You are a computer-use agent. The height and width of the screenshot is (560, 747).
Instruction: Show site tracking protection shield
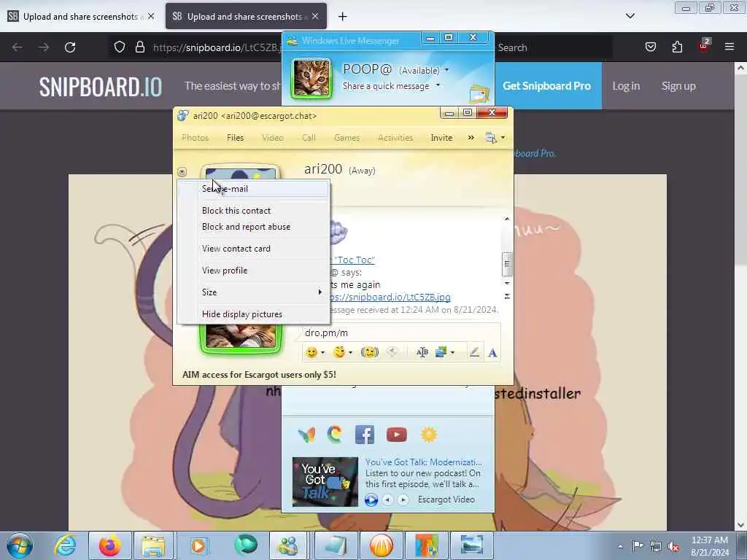[x=120, y=47]
